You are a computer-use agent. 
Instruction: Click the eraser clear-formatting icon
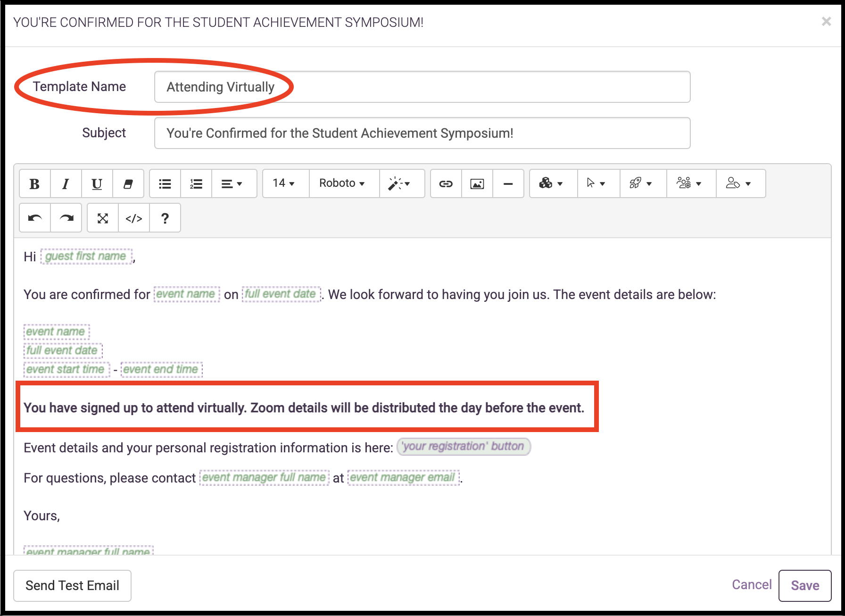click(x=128, y=184)
